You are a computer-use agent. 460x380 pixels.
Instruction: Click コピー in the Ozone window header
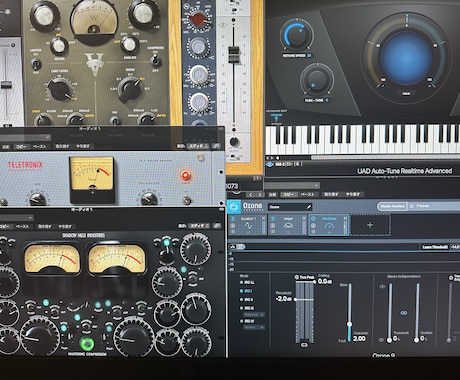coord(288,194)
